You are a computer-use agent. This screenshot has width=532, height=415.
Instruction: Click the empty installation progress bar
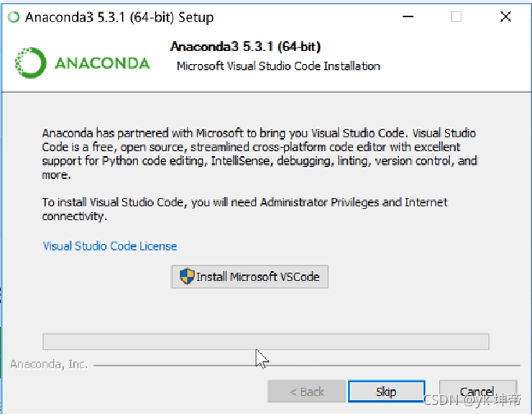tap(266, 342)
